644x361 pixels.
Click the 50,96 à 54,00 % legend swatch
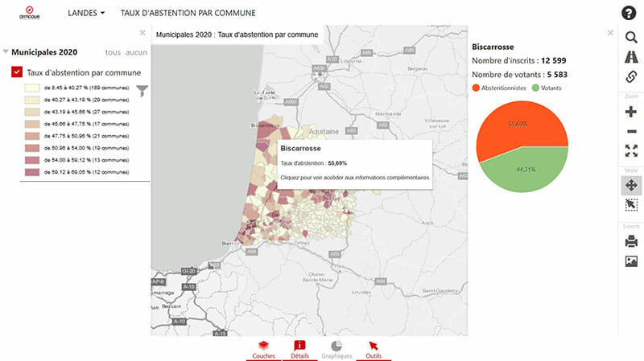pos(32,148)
